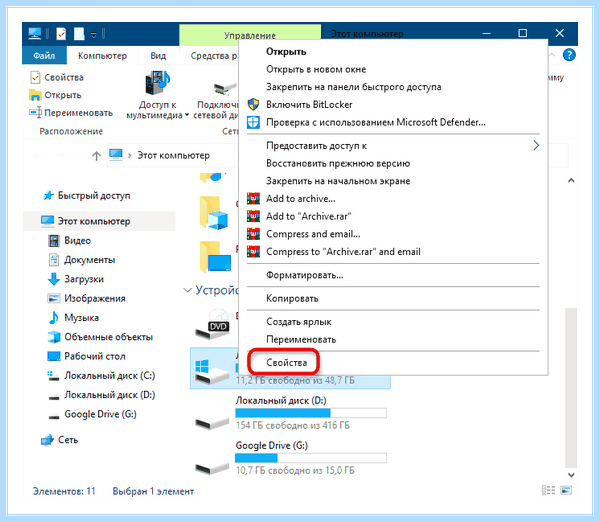Image resolution: width=600 pixels, height=522 pixels.
Task: Switch to the Вид ribbon tab
Action: tap(158, 56)
